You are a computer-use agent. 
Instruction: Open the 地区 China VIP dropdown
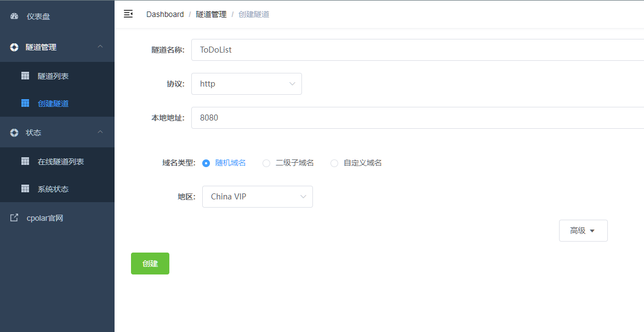pos(258,197)
